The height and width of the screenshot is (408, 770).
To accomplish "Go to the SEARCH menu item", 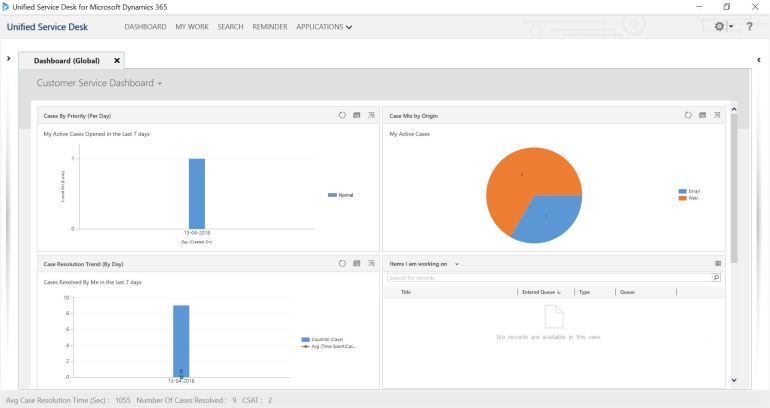I will 230,27.
